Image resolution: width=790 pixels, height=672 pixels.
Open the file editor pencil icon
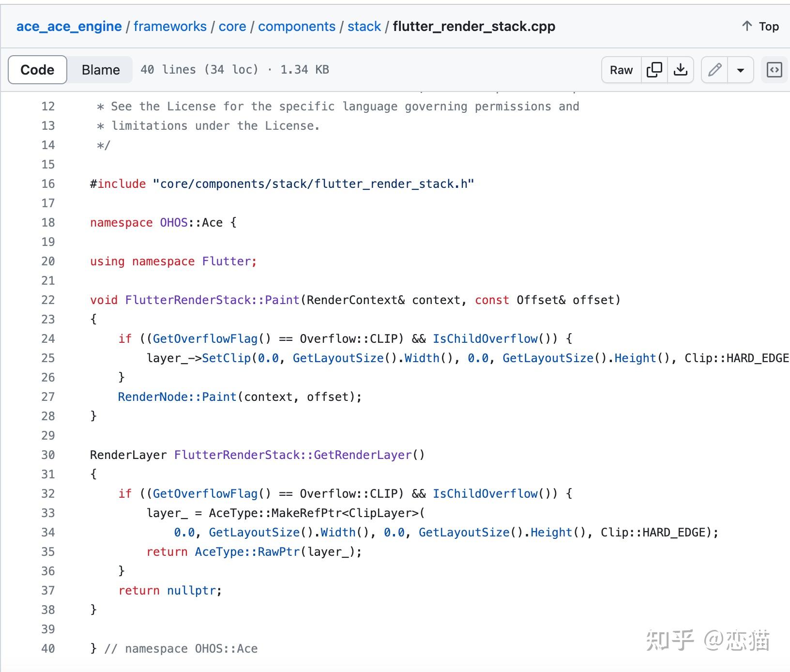click(x=714, y=70)
